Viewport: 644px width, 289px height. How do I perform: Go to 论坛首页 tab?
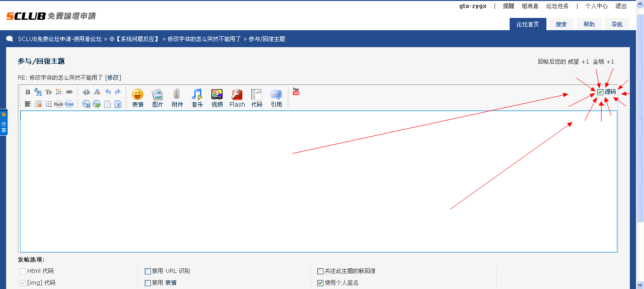coord(528,25)
